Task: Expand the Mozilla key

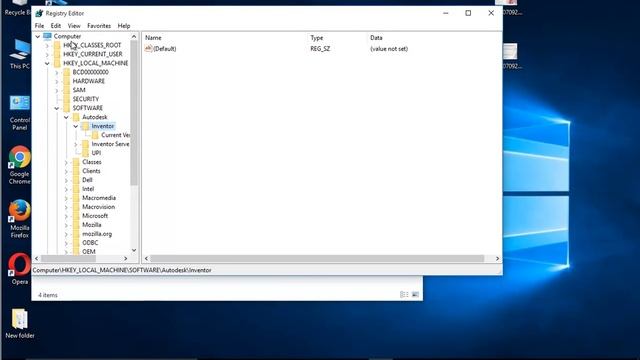Action: (66, 225)
